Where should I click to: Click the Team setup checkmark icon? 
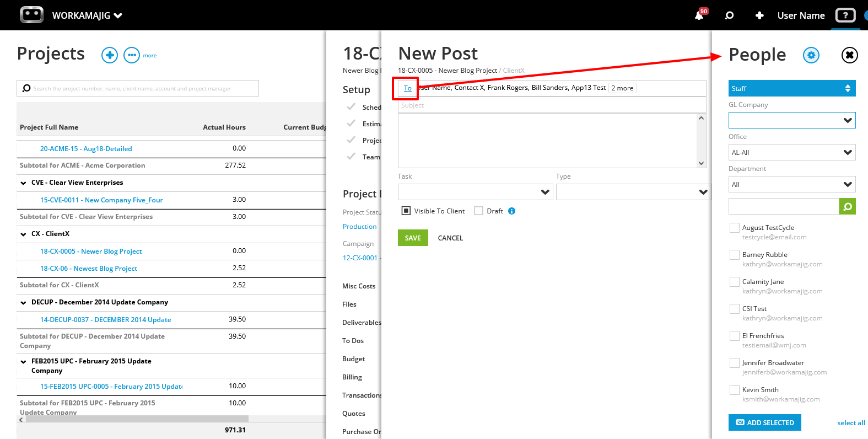pos(351,157)
